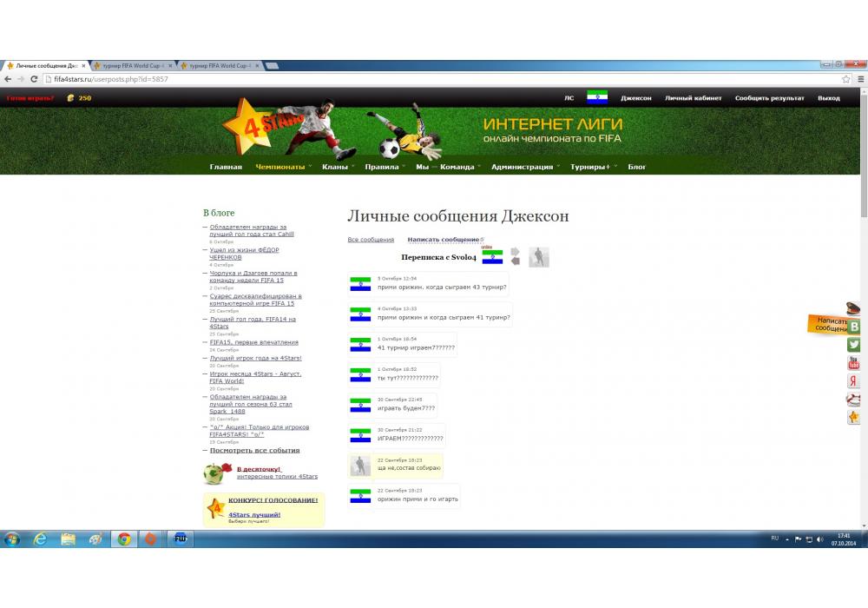
Task: Click the Twitter sidebar icon
Action: click(x=854, y=345)
